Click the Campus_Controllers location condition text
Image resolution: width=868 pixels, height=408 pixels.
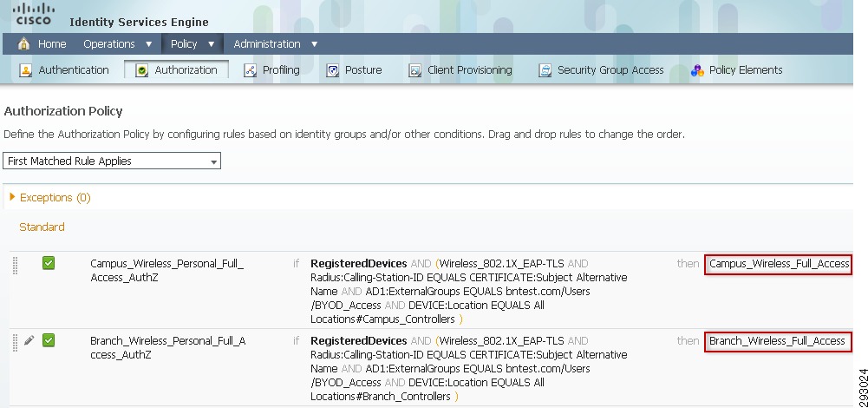(382, 319)
